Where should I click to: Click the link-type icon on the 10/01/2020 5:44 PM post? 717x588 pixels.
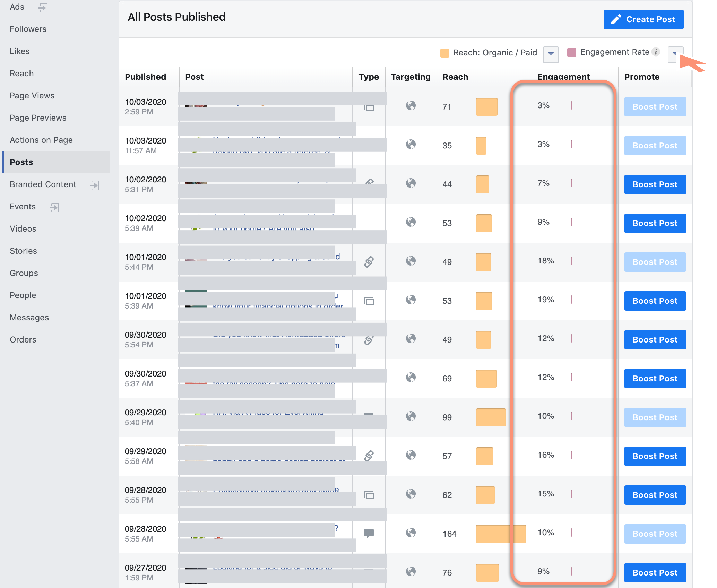click(369, 262)
